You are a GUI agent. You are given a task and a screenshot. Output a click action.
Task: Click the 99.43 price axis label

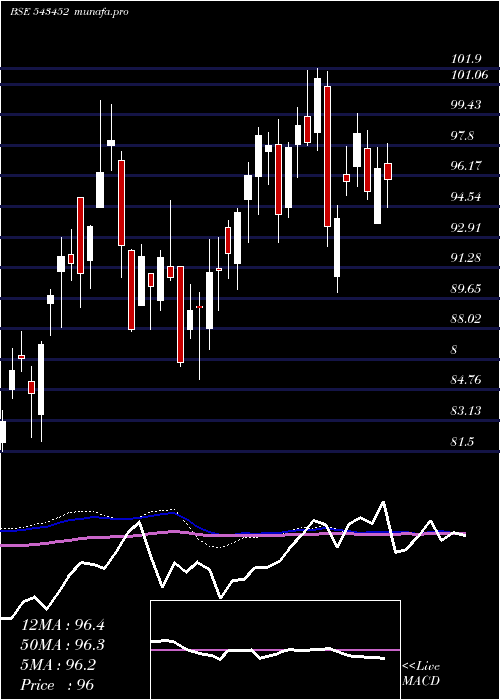coord(466,105)
